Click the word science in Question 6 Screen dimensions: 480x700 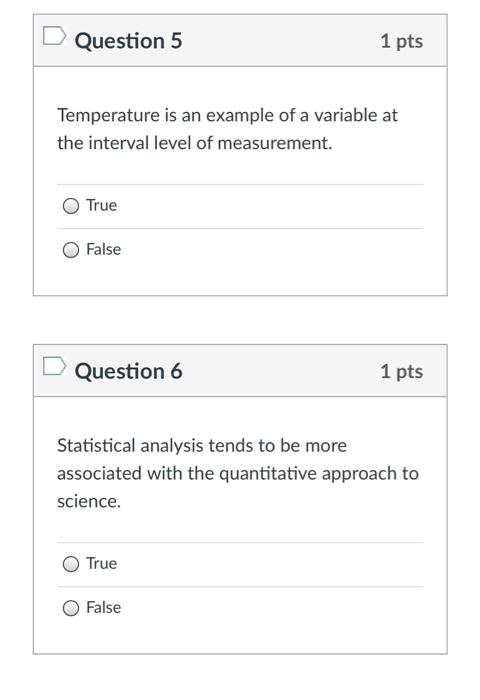pyautogui.click(x=89, y=501)
